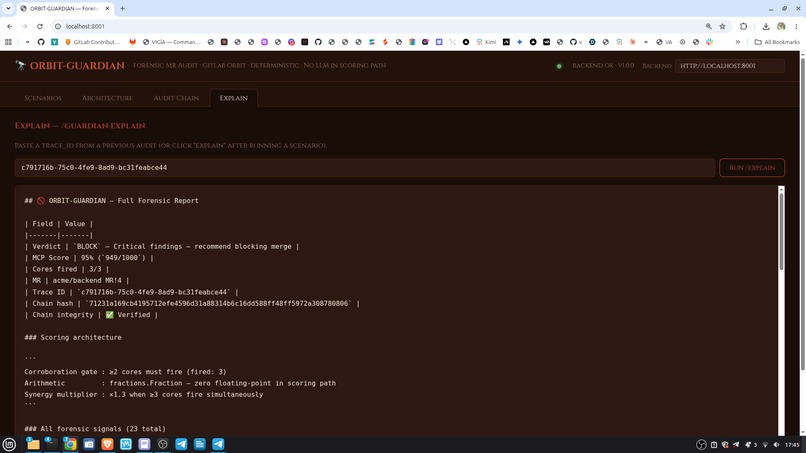Open the camera screenshot taskbar app
Screen dimensions: 806x453
pos(88,444)
